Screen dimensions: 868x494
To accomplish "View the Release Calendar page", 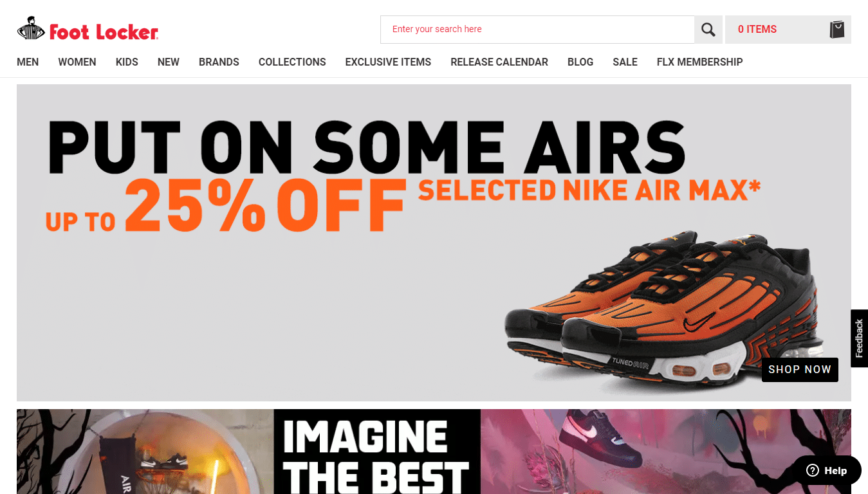I will click(499, 62).
